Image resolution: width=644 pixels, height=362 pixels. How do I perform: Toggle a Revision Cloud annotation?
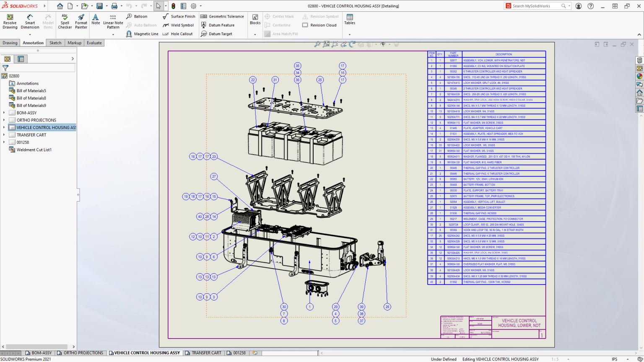click(320, 25)
